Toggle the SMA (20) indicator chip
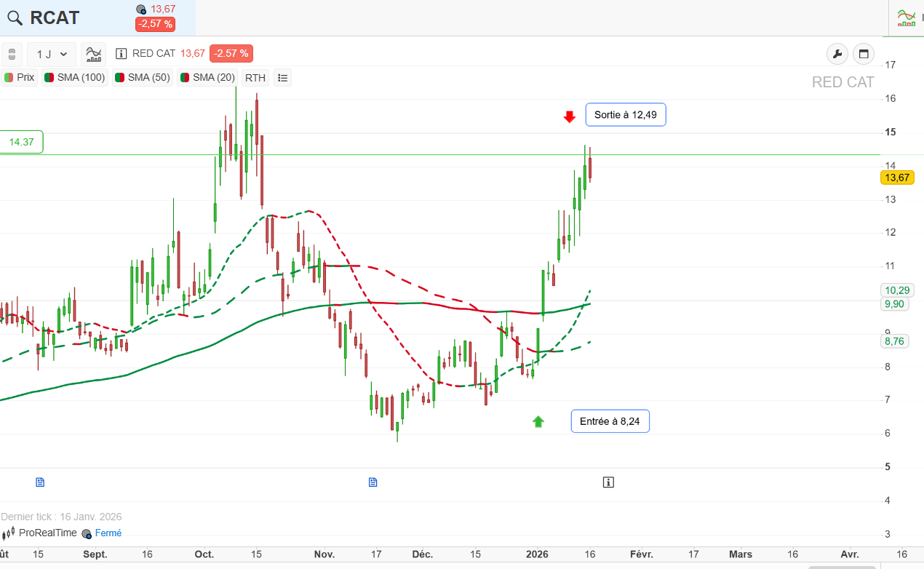This screenshot has width=924, height=569. [207, 77]
